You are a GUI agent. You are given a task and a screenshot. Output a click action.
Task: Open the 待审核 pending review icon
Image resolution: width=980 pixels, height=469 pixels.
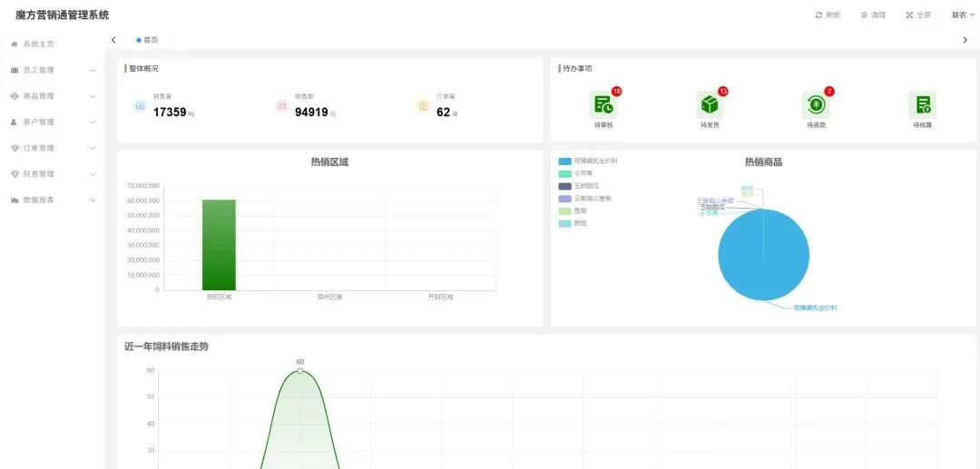click(x=603, y=105)
